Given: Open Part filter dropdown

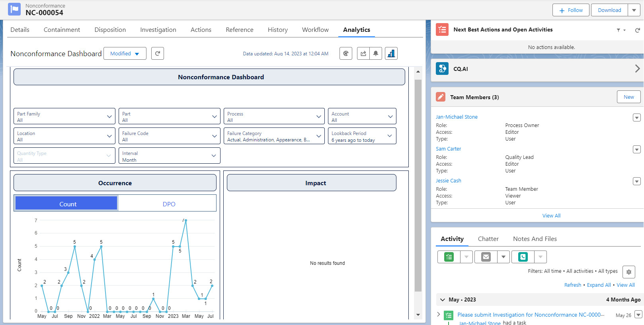Looking at the screenshot, I should (x=170, y=116).
